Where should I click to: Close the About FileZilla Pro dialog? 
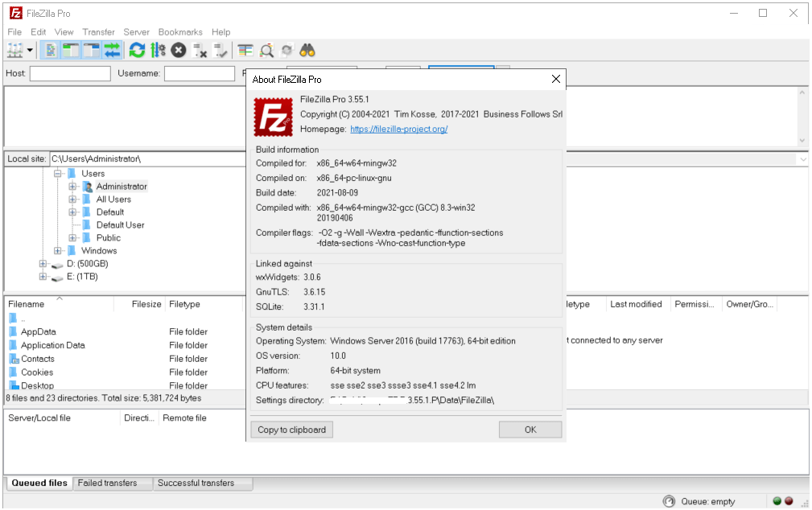(555, 79)
